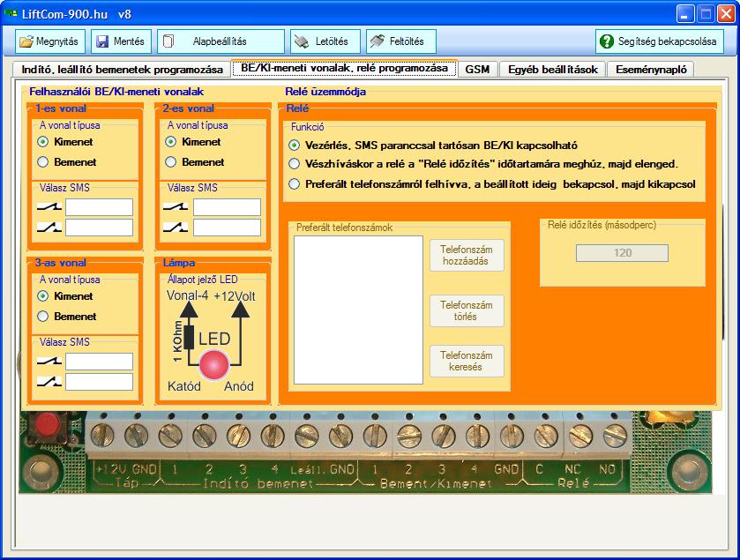Restore defaults via Alapbeállítás button
The width and height of the screenshot is (740, 560).
point(221,41)
